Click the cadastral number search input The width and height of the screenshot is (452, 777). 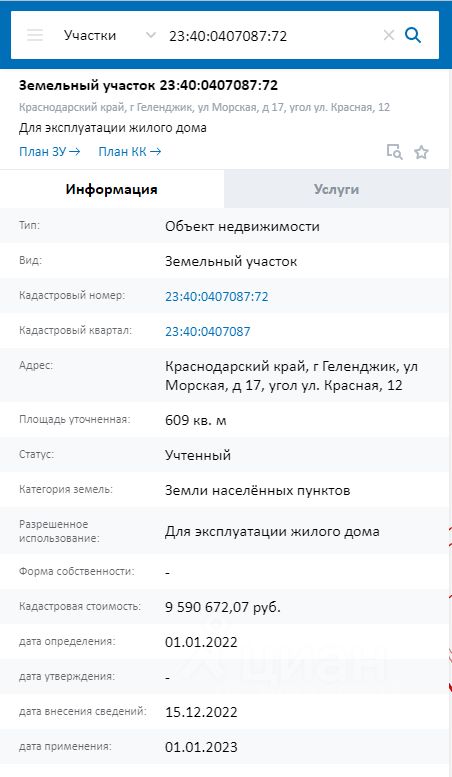pyautogui.click(x=273, y=36)
